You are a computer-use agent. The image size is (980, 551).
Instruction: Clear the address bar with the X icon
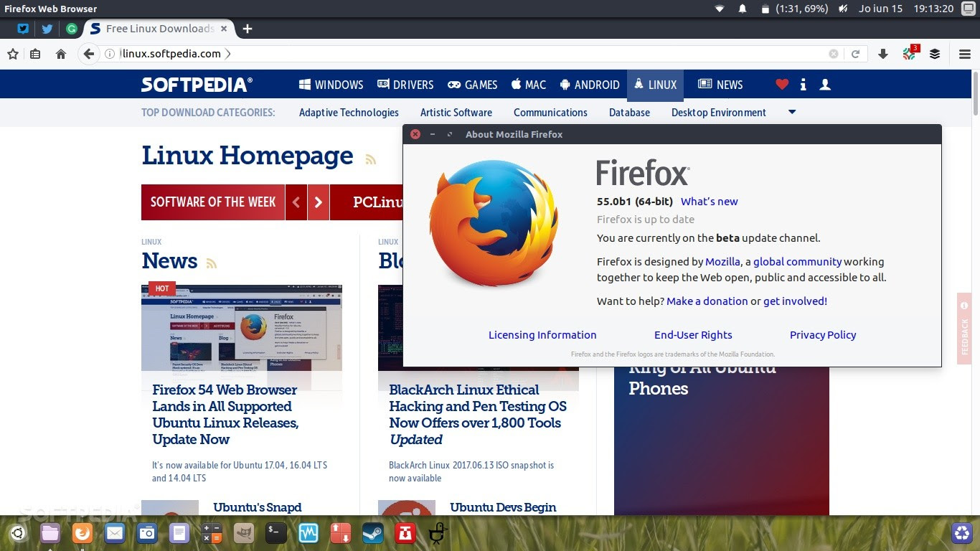(834, 54)
